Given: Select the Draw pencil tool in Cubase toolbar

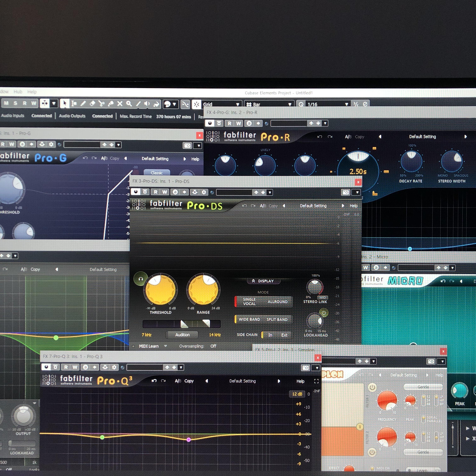Looking at the screenshot, I should pos(83,104).
